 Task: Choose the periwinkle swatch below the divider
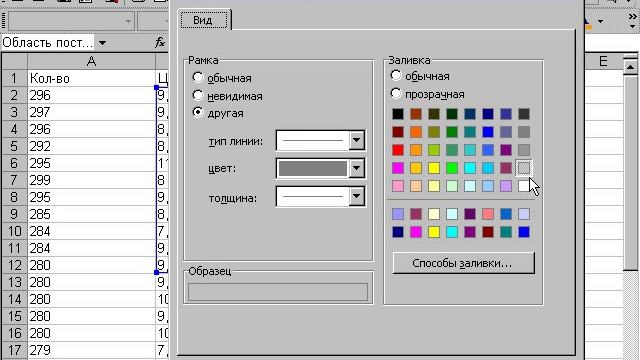[x=398, y=214]
